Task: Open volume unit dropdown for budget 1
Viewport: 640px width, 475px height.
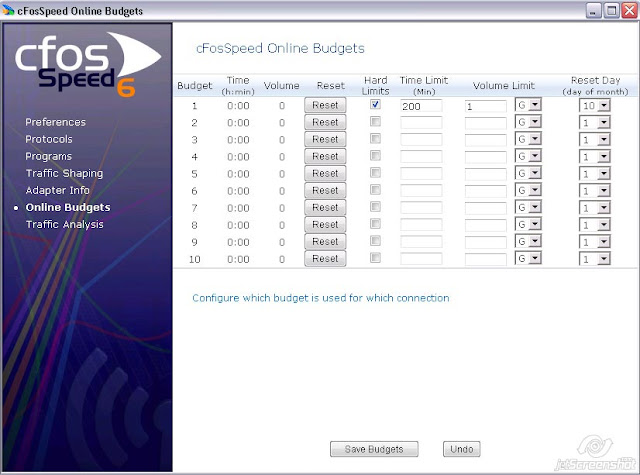Action: (528, 105)
